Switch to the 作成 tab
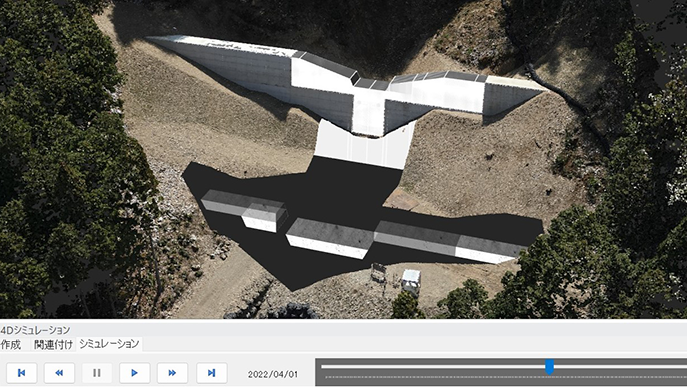687x388 pixels. click(x=11, y=345)
